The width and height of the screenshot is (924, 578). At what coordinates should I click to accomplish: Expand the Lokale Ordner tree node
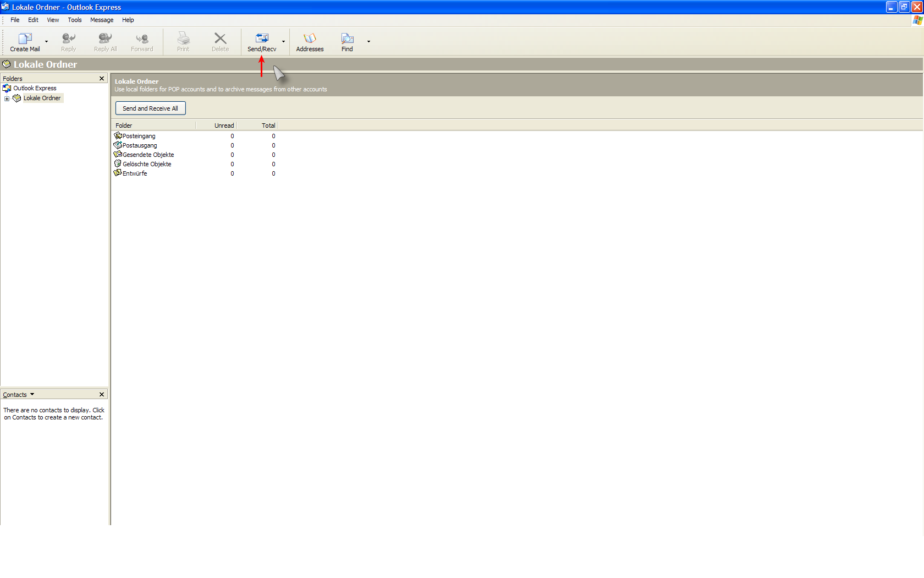pyautogui.click(x=7, y=99)
